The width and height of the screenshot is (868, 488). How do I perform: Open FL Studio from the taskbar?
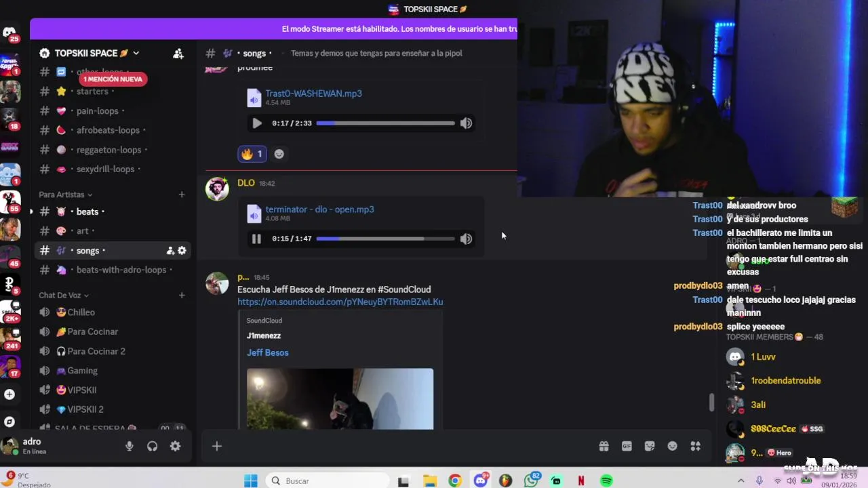tap(505, 481)
